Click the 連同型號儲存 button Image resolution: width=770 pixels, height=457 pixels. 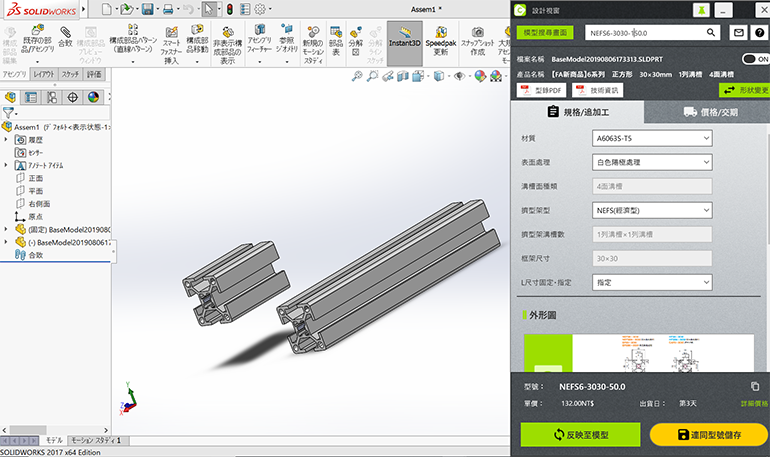tap(708, 435)
